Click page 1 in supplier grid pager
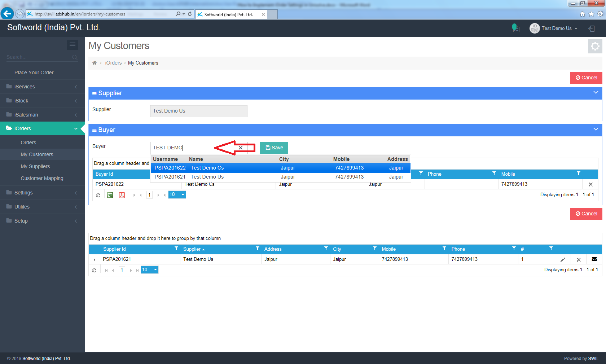 (122, 270)
